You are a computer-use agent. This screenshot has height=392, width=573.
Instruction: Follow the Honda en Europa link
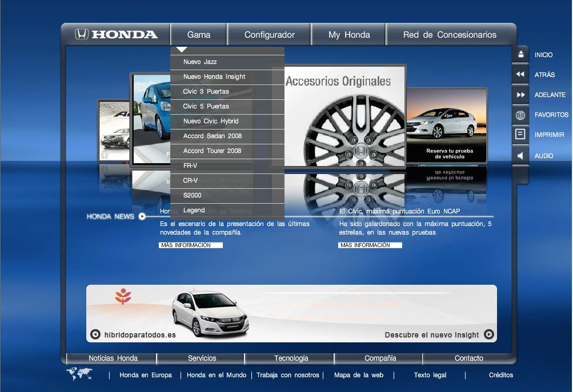[x=146, y=375]
